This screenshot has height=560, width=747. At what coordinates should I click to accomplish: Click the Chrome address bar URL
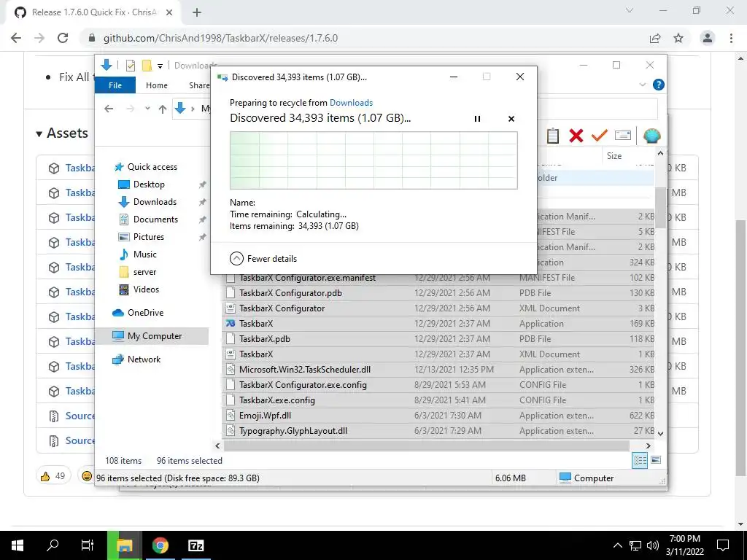220,38
